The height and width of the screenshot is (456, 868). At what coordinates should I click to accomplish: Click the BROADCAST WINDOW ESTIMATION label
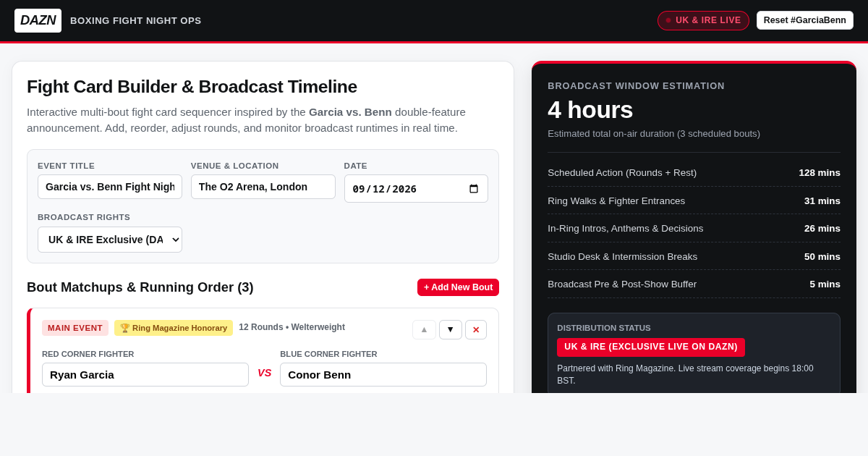(636, 85)
